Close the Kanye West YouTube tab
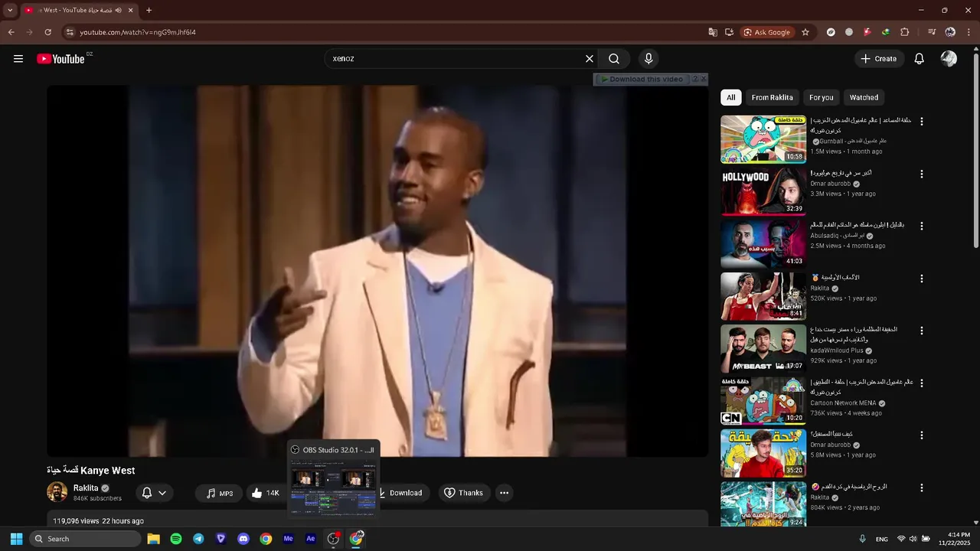 [x=131, y=10]
